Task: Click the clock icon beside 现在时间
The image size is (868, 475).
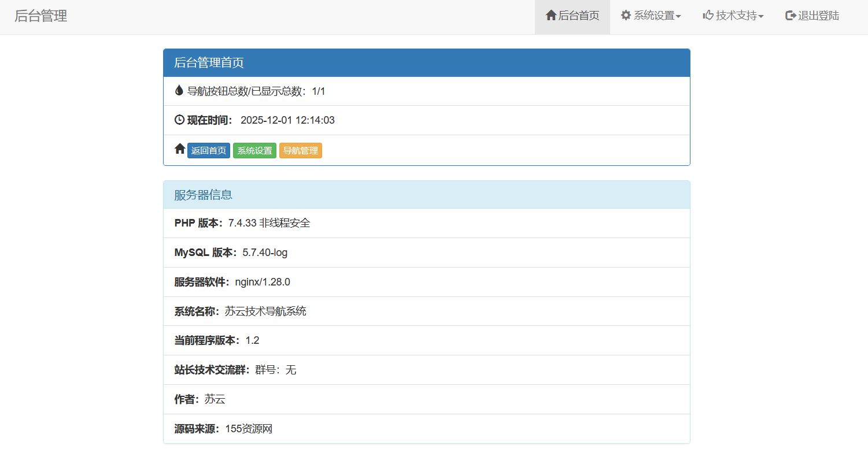Action: coord(179,119)
